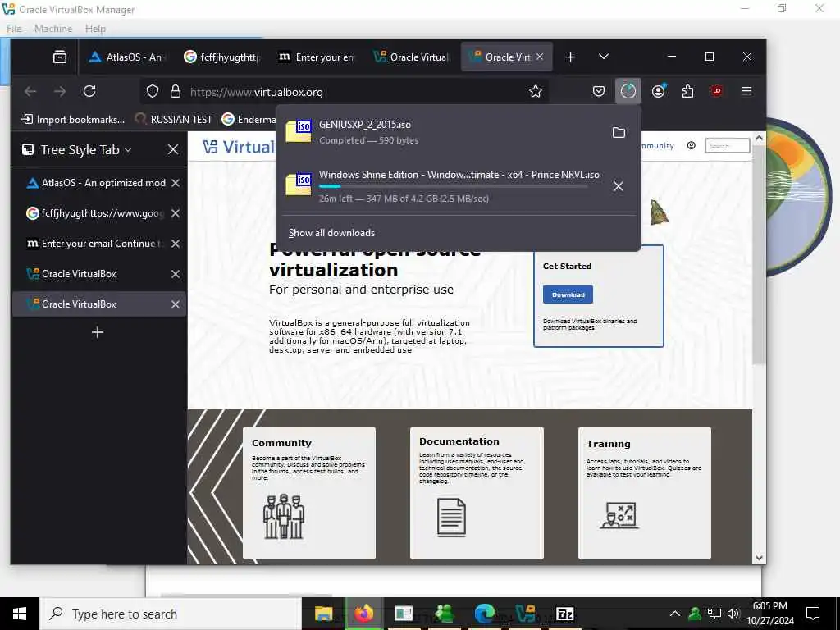840x630 pixels.
Task: Show GENIUSXP_2_2015.iso in folder
Action: pyautogui.click(x=619, y=132)
